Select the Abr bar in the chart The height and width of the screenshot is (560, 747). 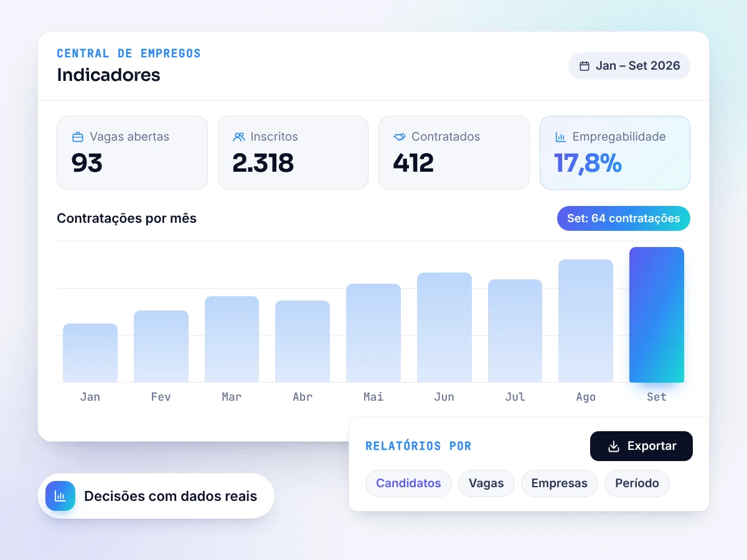(x=303, y=342)
